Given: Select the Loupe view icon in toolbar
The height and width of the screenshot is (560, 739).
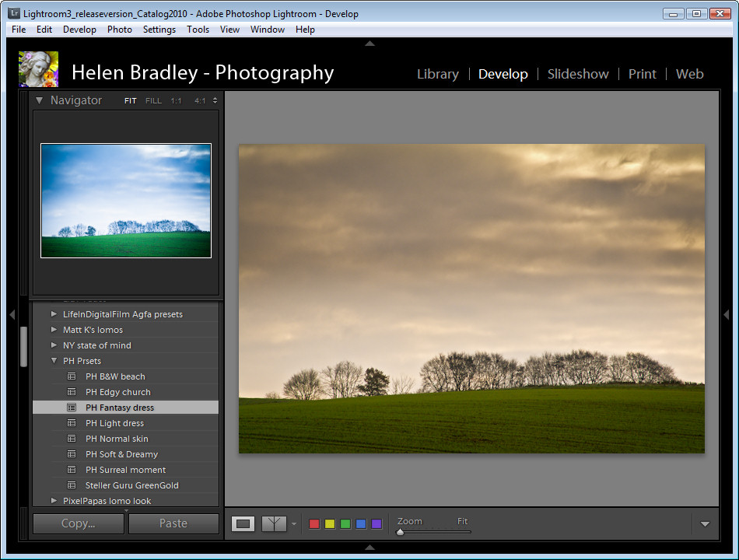Looking at the screenshot, I should 243,524.
